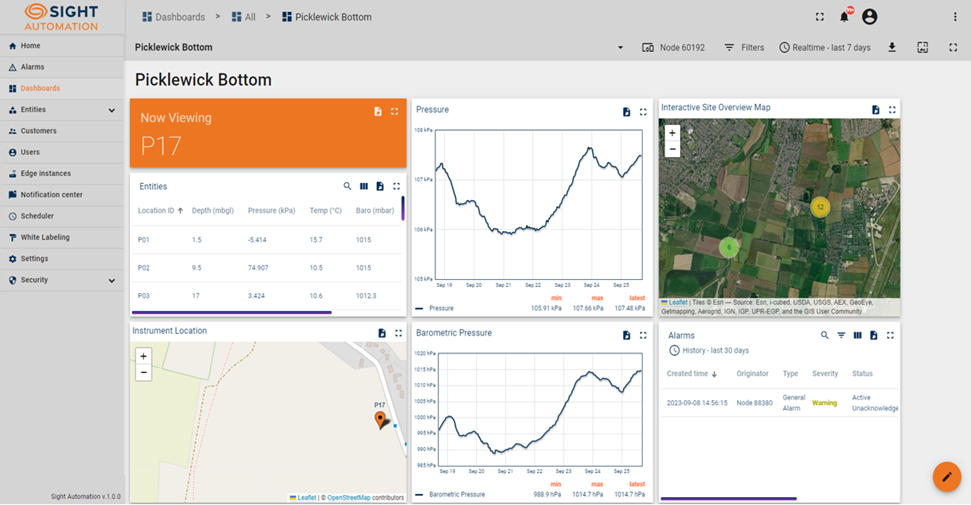Zoom in on the site overview map
971x505 pixels.
coord(672,133)
